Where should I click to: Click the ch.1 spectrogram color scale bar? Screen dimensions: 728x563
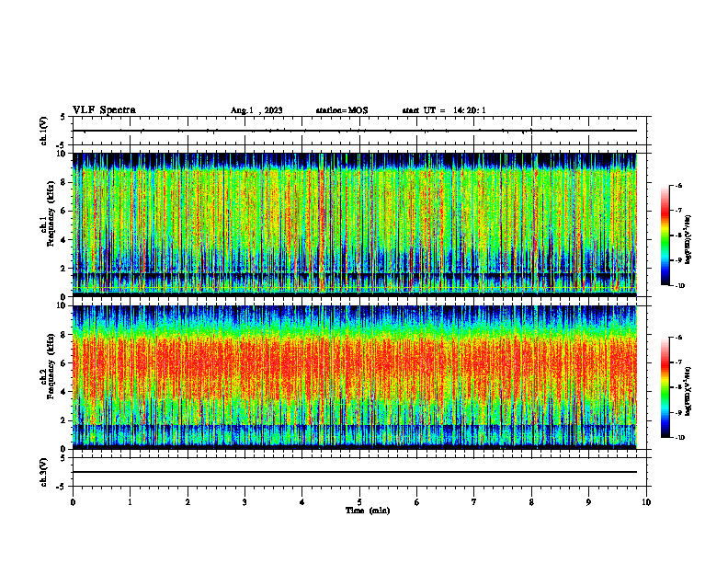coord(665,236)
